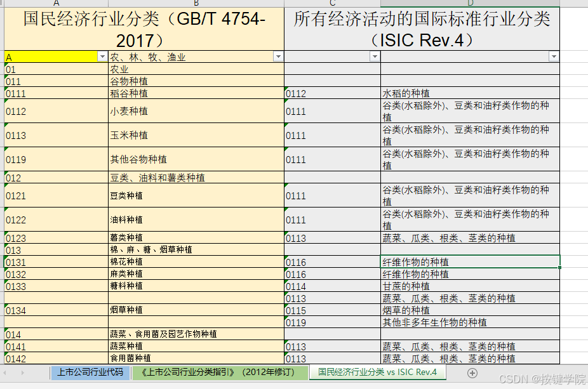The height and width of the screenshot is (389, 588).
Task: Select GB/T code cell 0141
Action: click(56, 346)
